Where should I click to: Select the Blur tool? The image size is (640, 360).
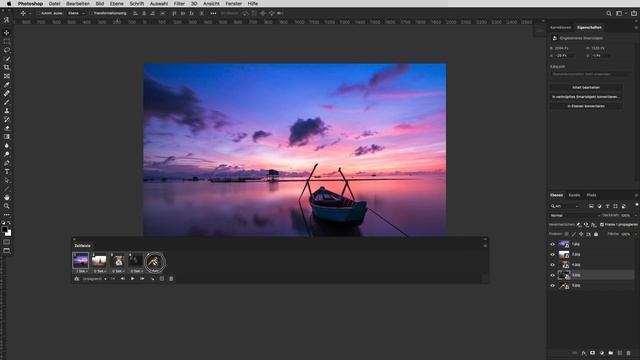pos(7,146)
